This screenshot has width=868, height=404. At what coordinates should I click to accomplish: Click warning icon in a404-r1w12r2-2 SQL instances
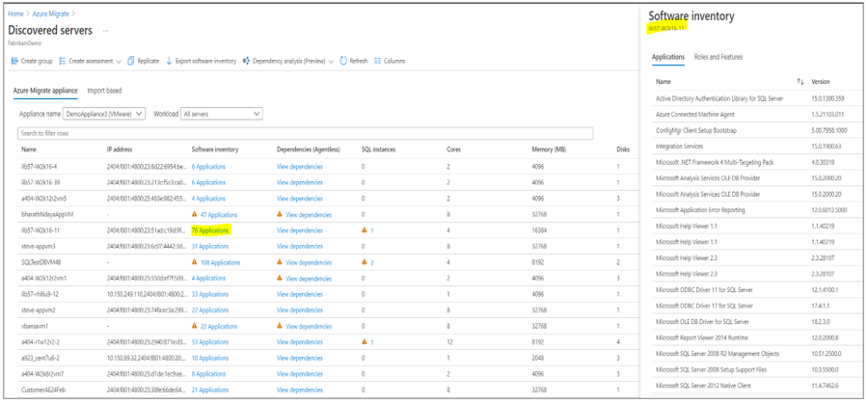click(365, 342)
